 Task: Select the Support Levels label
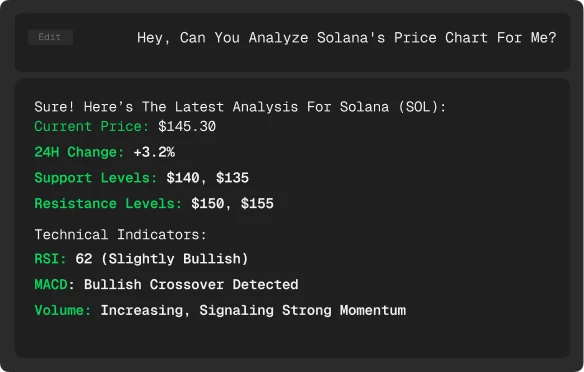pos(96,178)
